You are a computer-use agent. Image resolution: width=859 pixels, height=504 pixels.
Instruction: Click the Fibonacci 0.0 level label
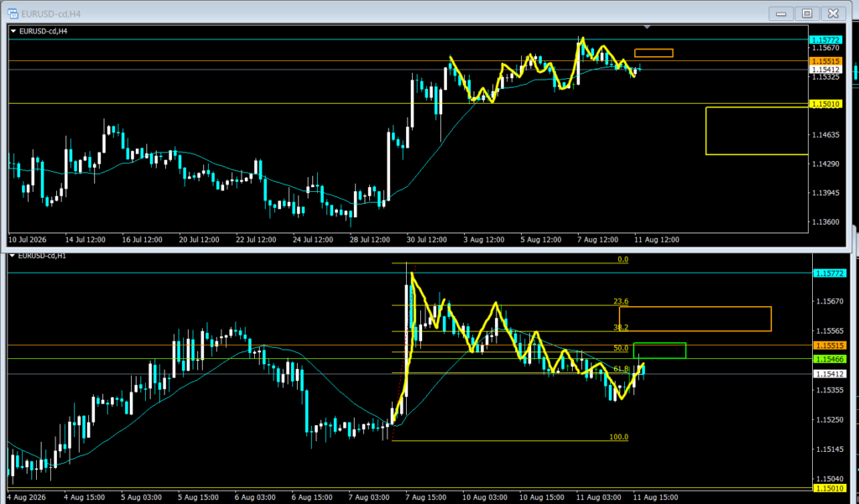click(x=623, y=259)
